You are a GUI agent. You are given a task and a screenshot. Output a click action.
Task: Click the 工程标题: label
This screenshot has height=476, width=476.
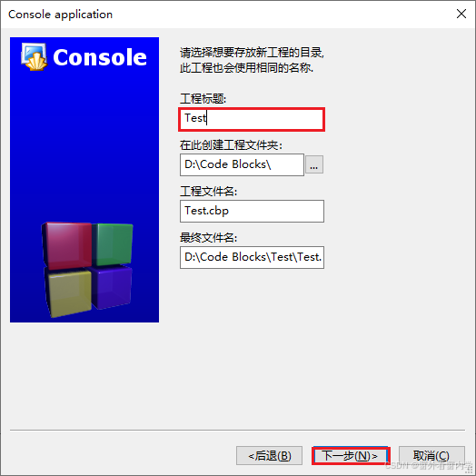[x=203, y=99]
